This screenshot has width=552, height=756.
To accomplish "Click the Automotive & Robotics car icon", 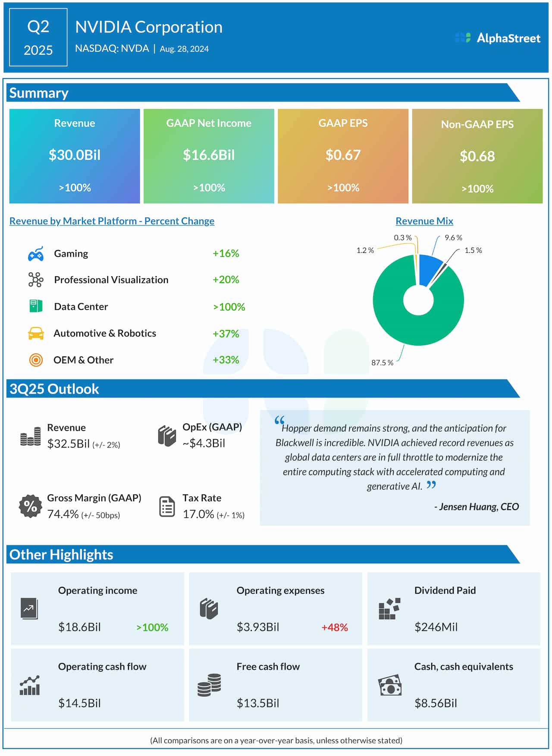I will 35,334.
